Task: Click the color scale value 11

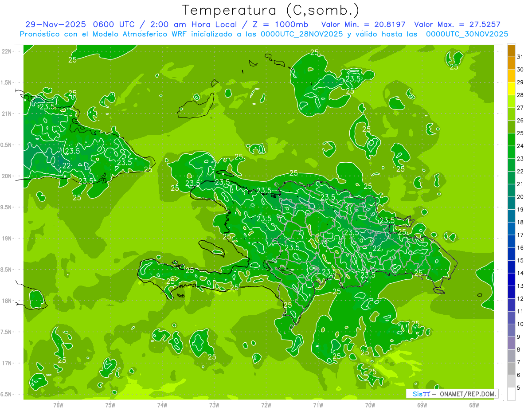Action: click(x=520, y=311)
